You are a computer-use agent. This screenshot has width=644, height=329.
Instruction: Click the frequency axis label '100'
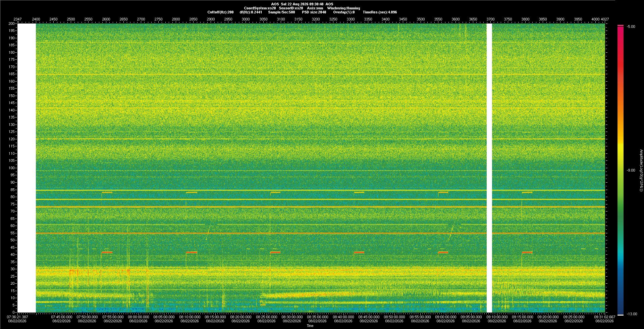pyautogui.click(x=12, y=168)
